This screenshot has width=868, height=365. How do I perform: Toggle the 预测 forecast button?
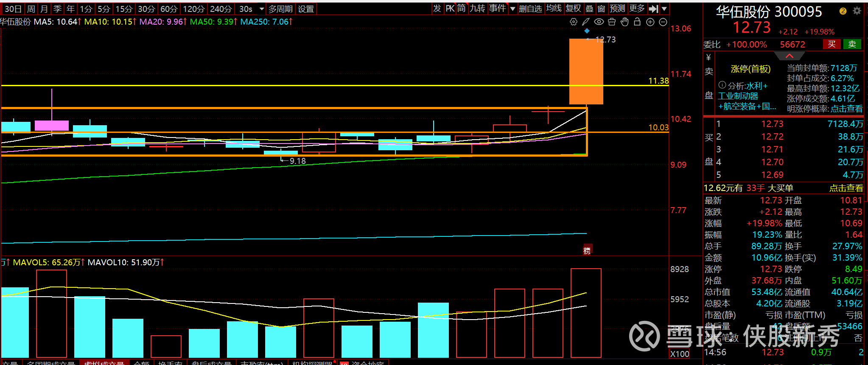coord(617,8)
